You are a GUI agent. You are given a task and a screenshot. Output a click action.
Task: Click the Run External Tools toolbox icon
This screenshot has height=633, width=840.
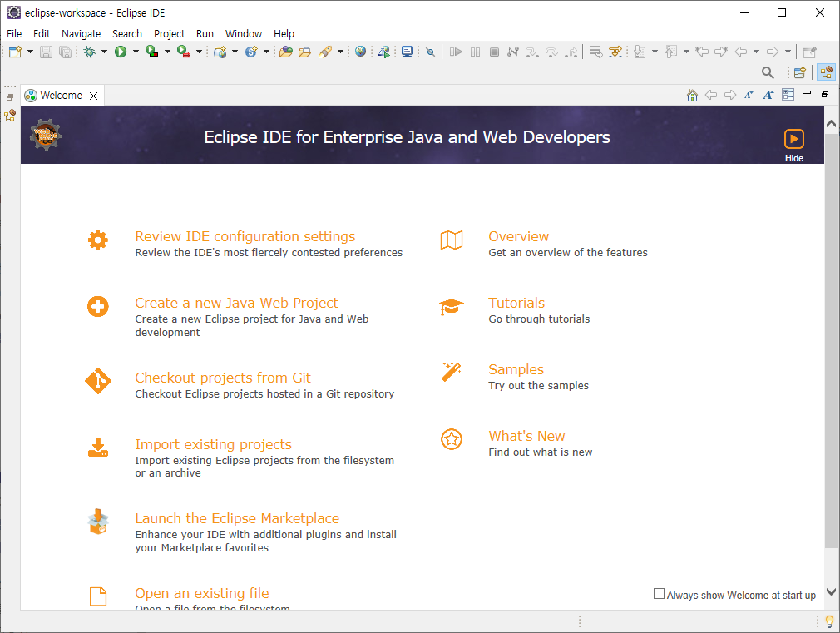pyautogui.click(x=184, y=52)
